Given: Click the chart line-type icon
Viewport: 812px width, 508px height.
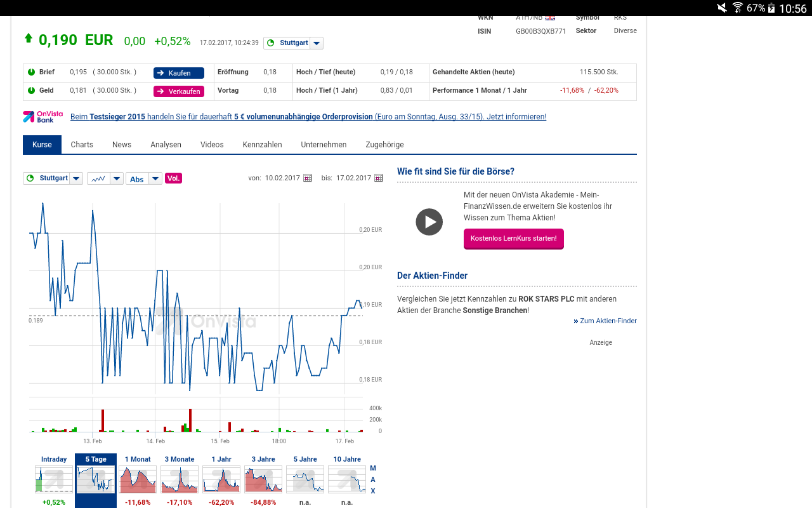Looking at the screenshot, I should tap(98, 179).
